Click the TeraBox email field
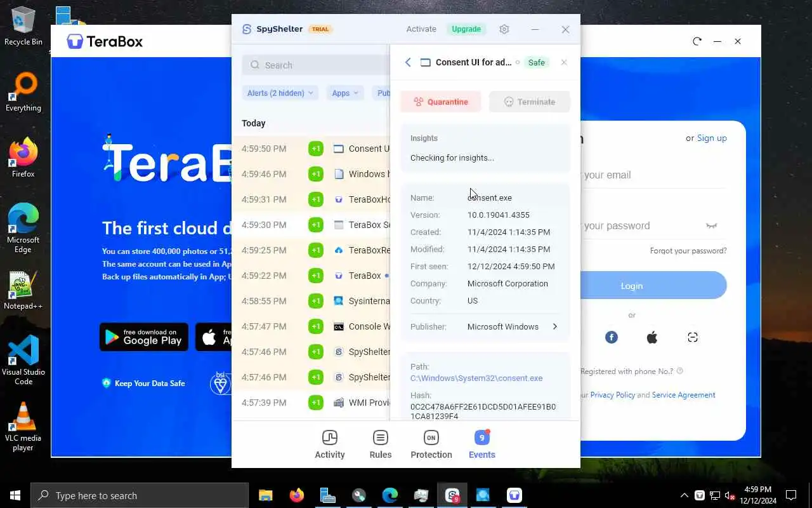The height and width of the screenshot is (508, 812). click(x=653, y=175)
